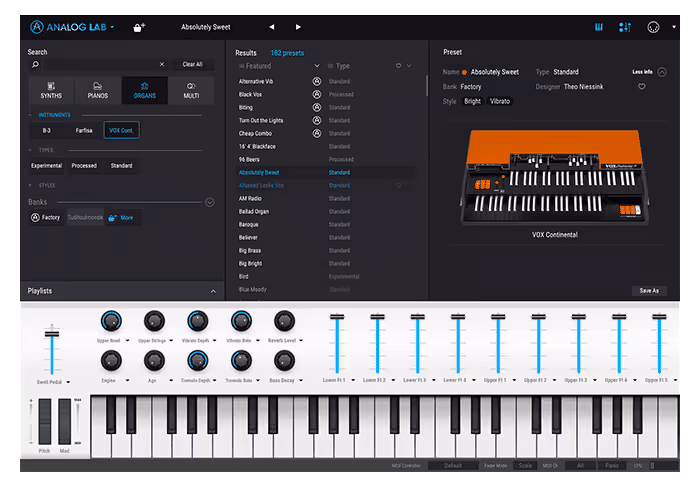The height and width of the screenshot is (486, 700).
Task: Click the Clear All button
Action: point(192,64)
